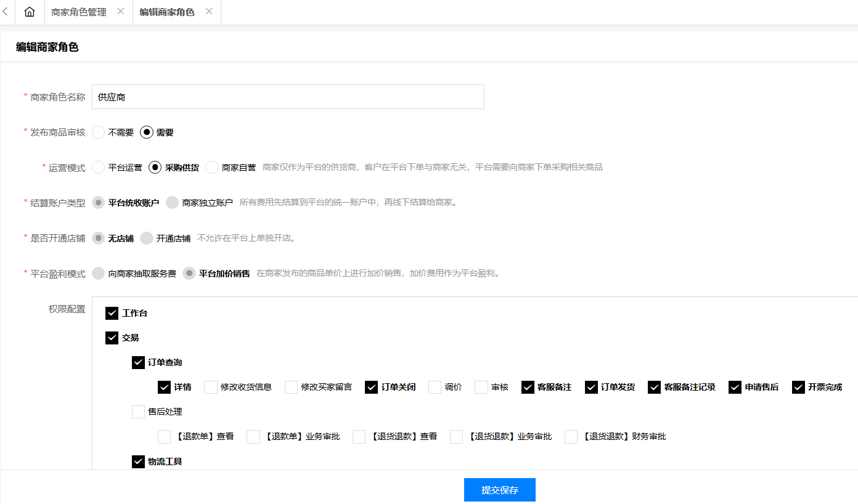858x504 pixels.
Task: Close the 商家角色管理 tab
Action: point(120,12)
